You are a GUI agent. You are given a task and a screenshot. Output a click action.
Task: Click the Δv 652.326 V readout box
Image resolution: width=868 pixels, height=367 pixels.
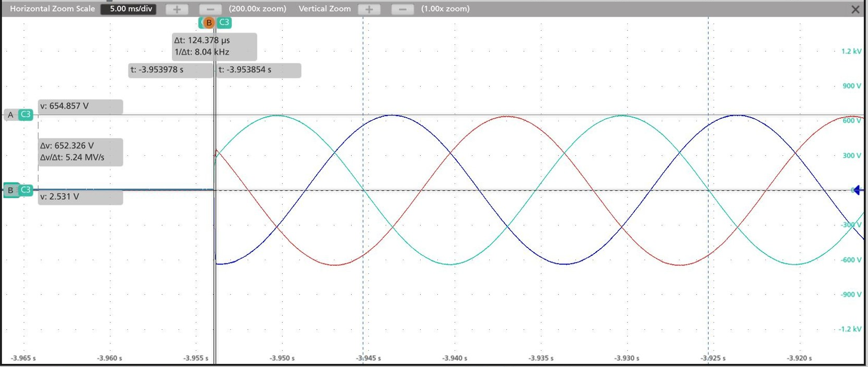(x=80, y=152)
